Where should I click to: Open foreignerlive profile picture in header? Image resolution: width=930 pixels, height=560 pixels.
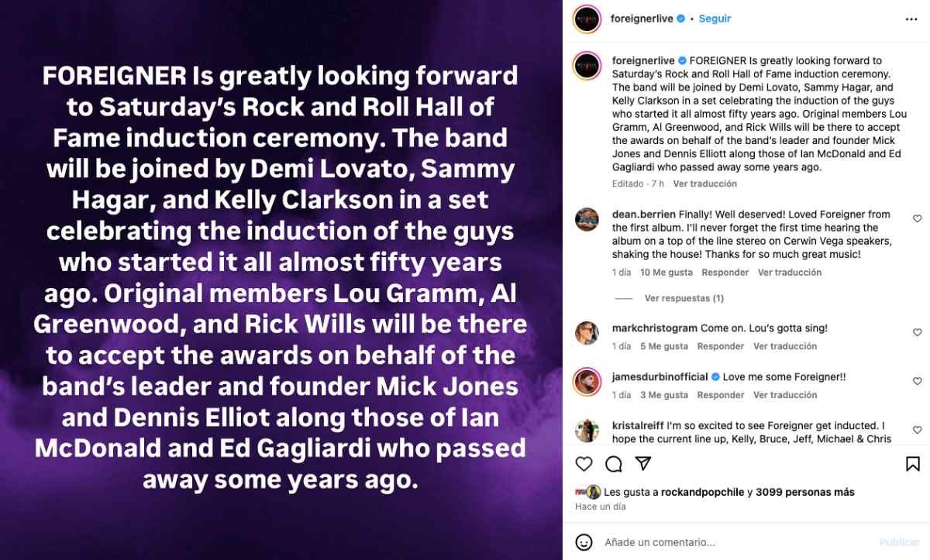pos(587,19)
